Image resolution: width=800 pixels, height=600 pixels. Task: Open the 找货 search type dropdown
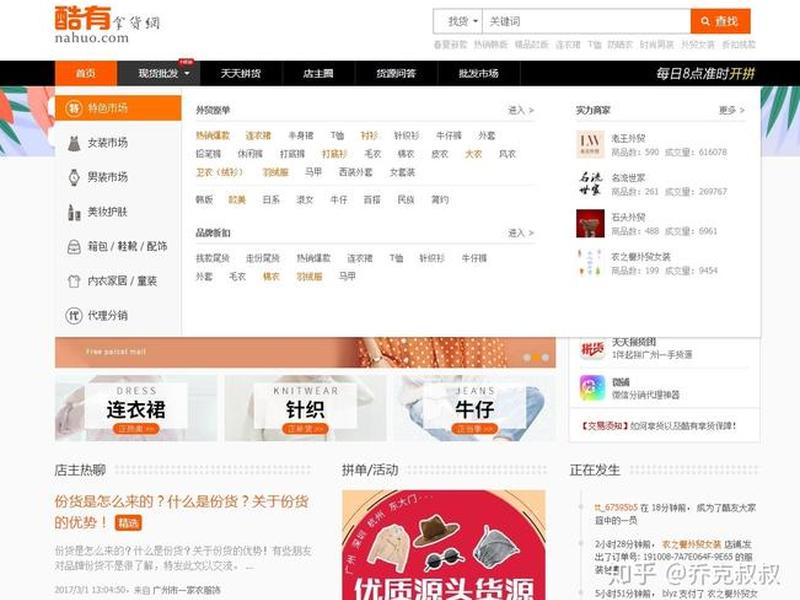(458, 21)
